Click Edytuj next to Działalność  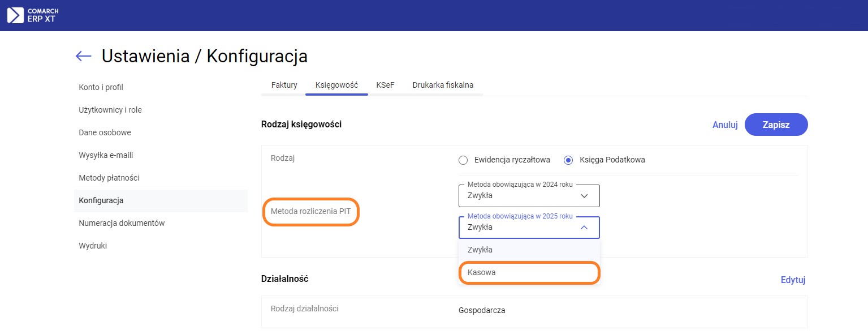pos(793,280)
